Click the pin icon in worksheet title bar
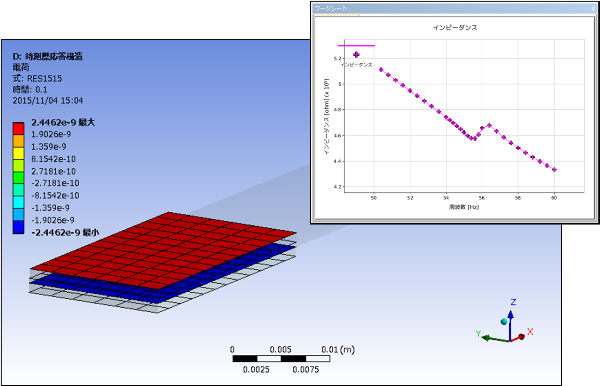The width and height of the screenshot is (600, 386). [593, 8]
